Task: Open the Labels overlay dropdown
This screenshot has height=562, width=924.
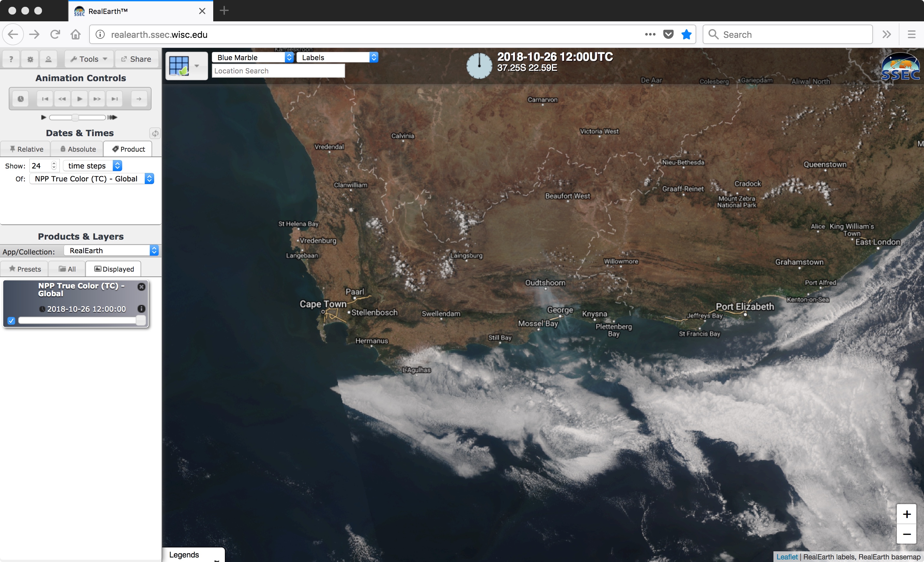Action: [338, 58]
